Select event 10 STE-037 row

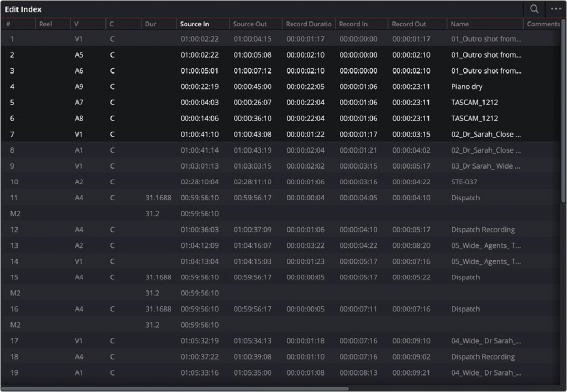click(x=281, y=182)
